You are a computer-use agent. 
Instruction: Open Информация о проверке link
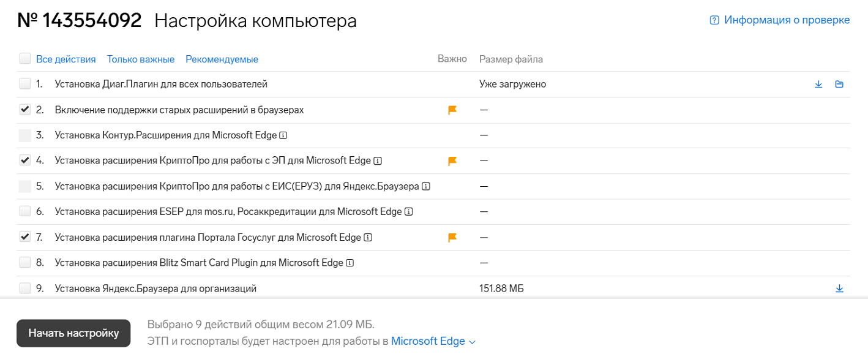click(x=779, y=20)
